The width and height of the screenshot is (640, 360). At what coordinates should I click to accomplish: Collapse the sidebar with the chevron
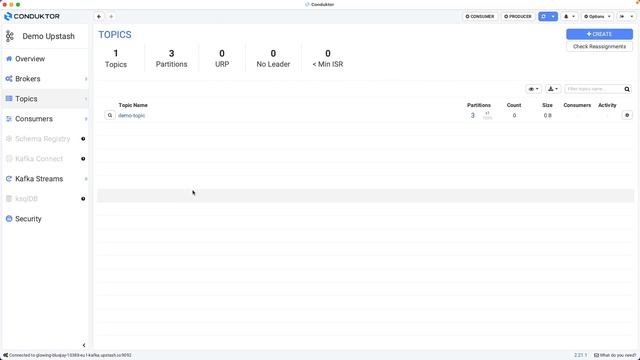tap(84, 345)
